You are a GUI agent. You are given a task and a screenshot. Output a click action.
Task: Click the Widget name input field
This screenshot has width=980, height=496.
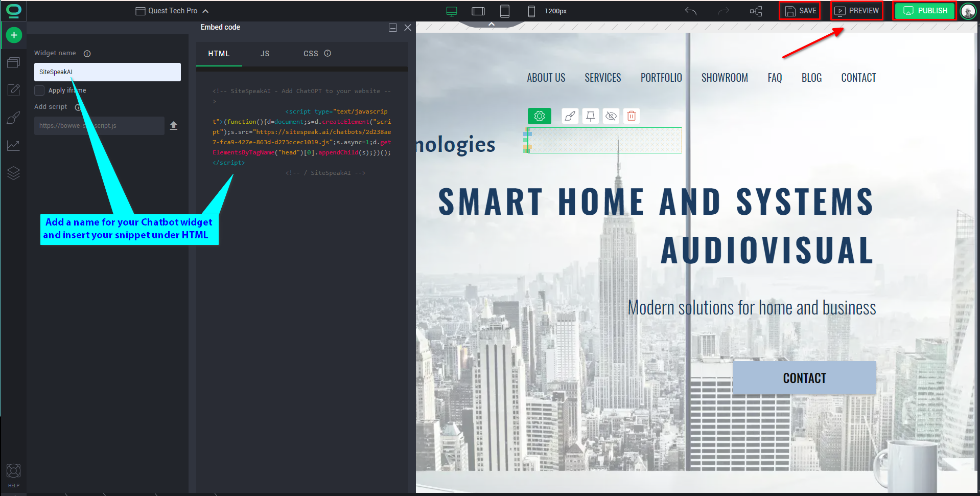tap(107, 72)
